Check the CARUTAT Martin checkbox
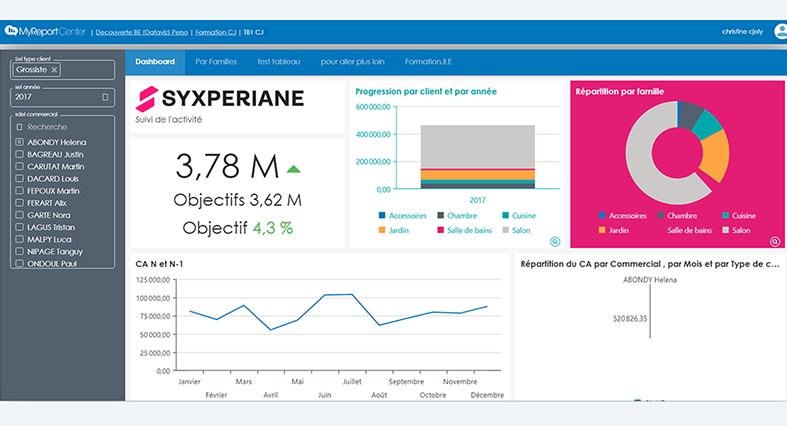The height and width of the screenshot is (426, 787). 19,166
